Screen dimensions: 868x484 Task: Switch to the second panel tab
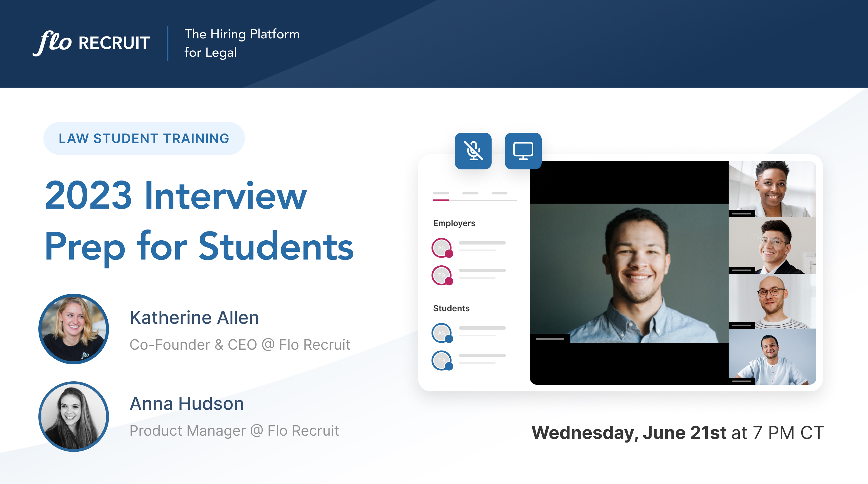point(470,193)
